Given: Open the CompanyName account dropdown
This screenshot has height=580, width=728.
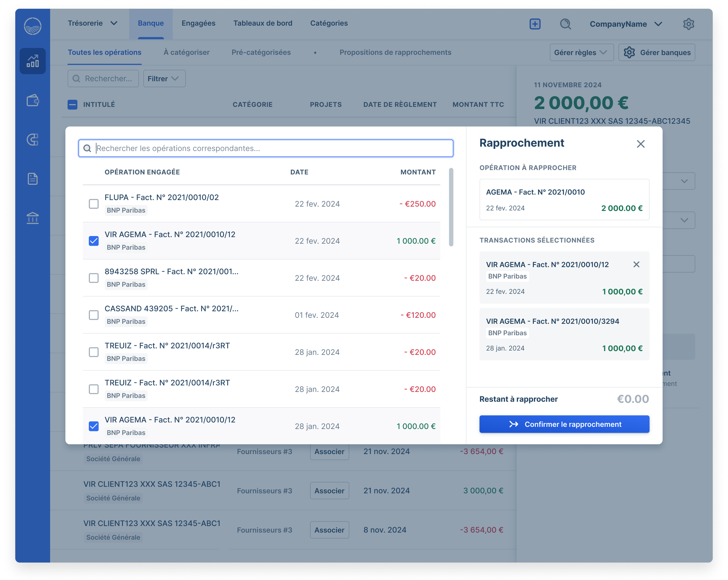Looking at the screenshot, I should 625,24.
